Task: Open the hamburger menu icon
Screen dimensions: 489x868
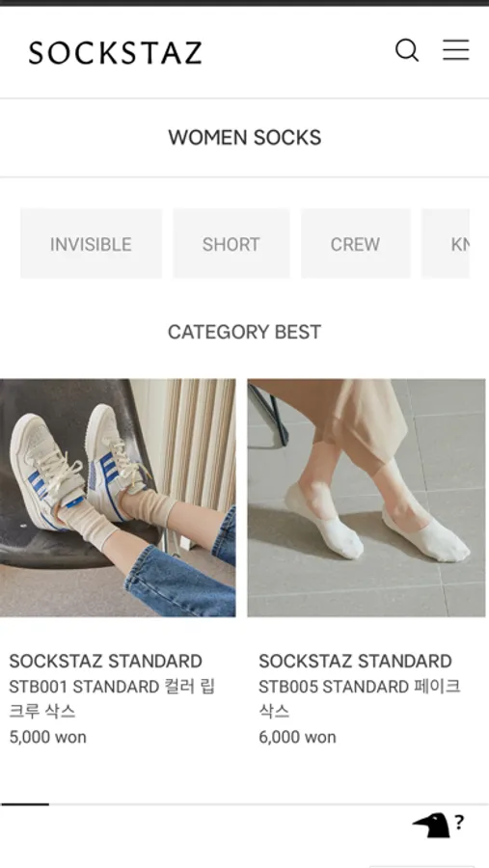Action: pos(456,50)
